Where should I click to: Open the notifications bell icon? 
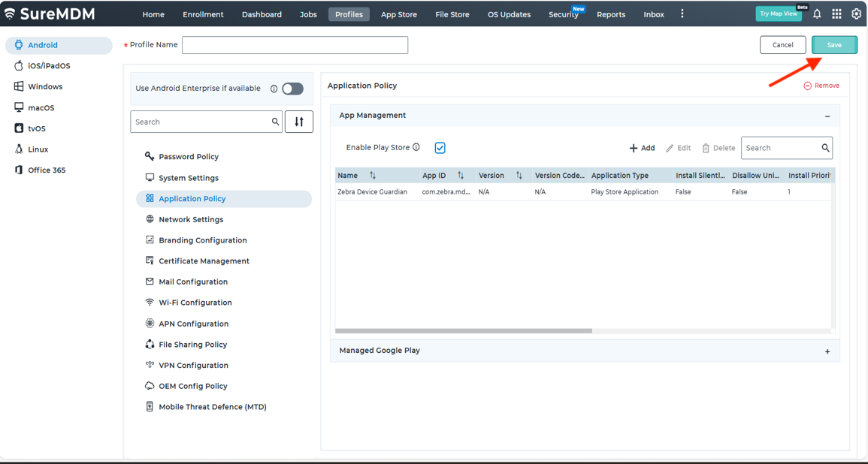pos(817,14)
